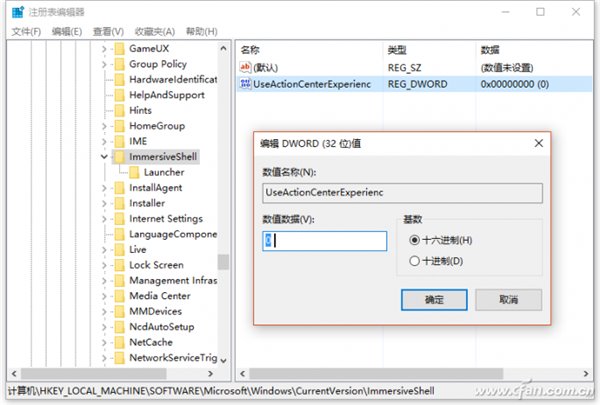This screenshot has width=600, height=405.
Task: Click the Lock Screen folder icon
Action: click(x=120, y=265)
